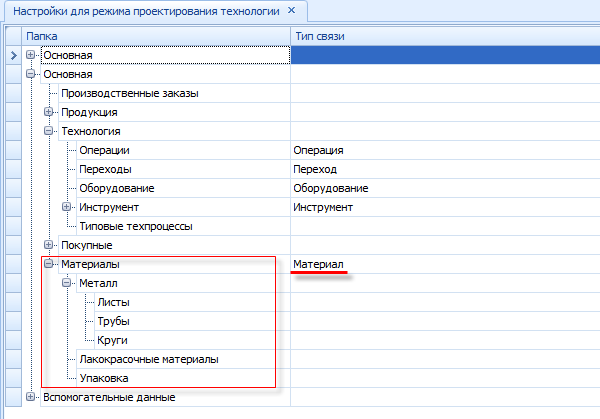This screenshot has width=600, height=419.
Task: Collapse the Технология folder node
Action: coord(49,131)
